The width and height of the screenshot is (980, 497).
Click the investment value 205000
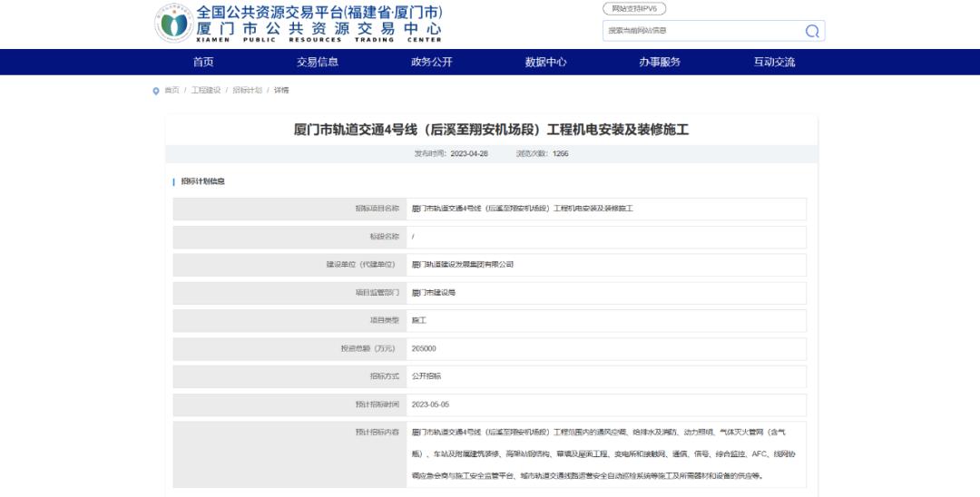click(424, 348)
